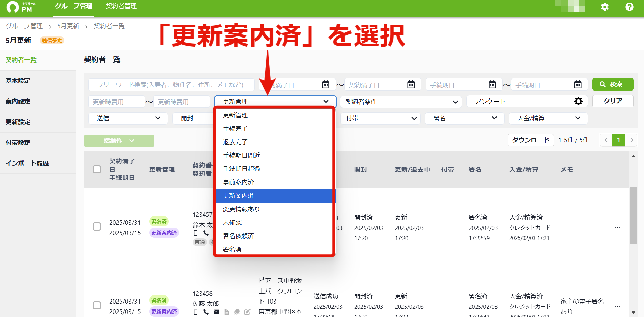
Task: Click magnifier icon on 検索 button
Action: point(603,84)
